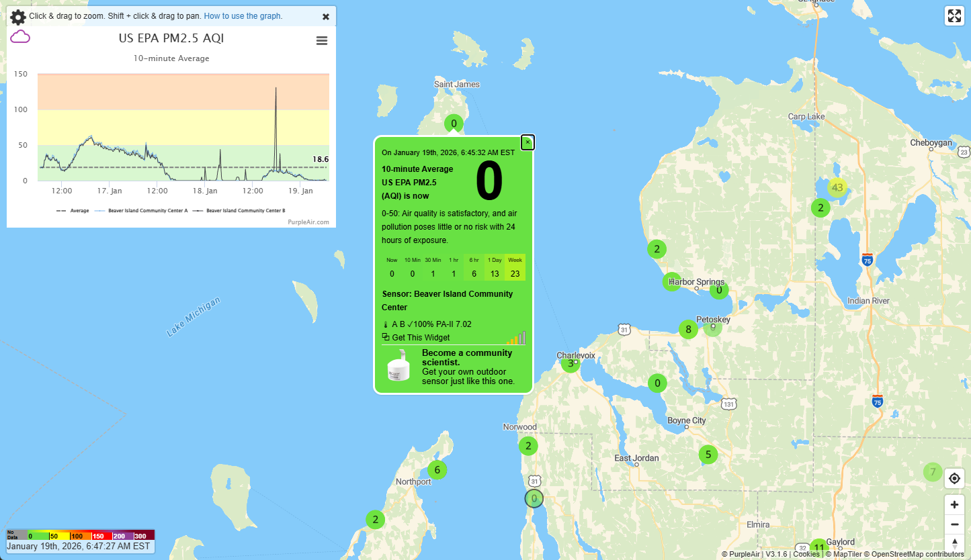
Task: Select the Week average cell
Action: (x=515, y=267)
